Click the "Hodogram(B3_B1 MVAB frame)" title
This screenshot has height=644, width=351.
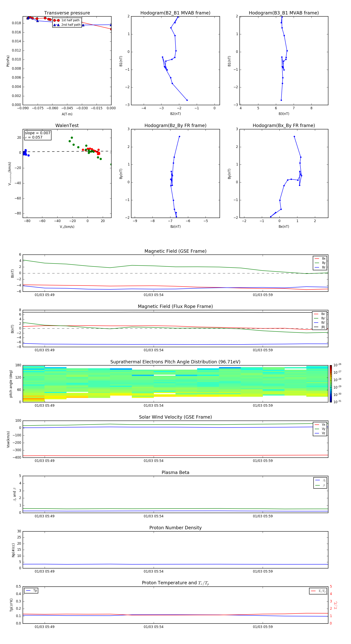(x=284, y=13)
